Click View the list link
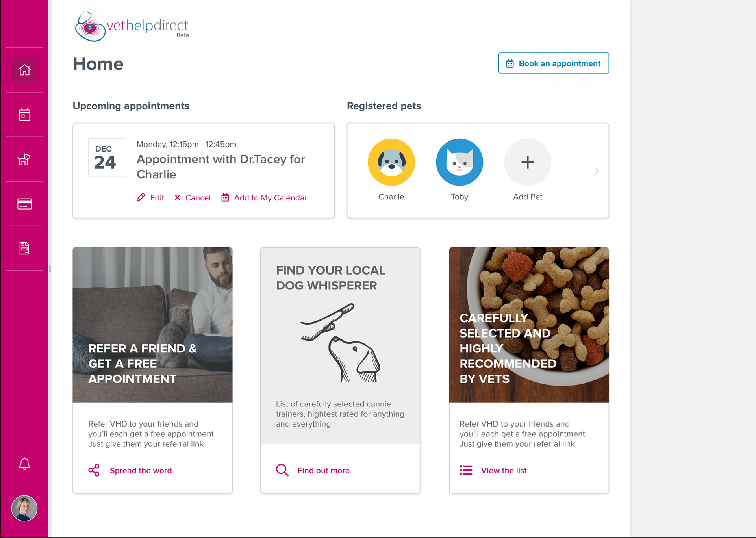 [x=504, y=471]
